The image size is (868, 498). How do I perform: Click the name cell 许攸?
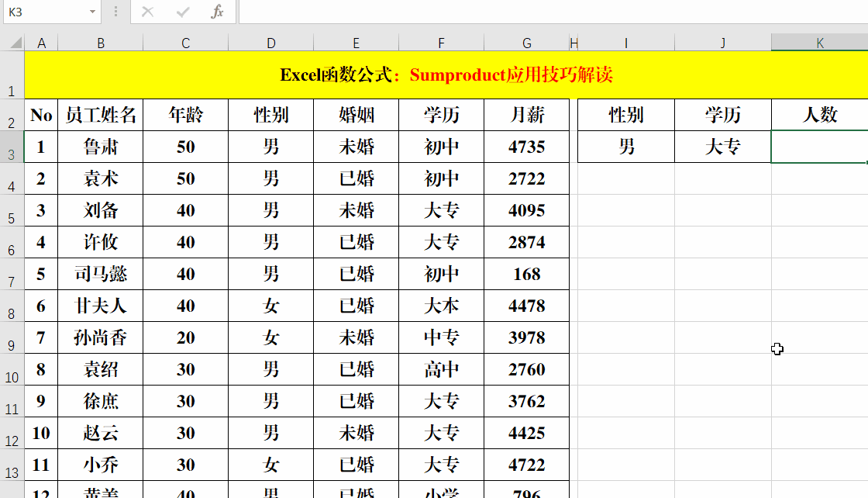[101, 242]
